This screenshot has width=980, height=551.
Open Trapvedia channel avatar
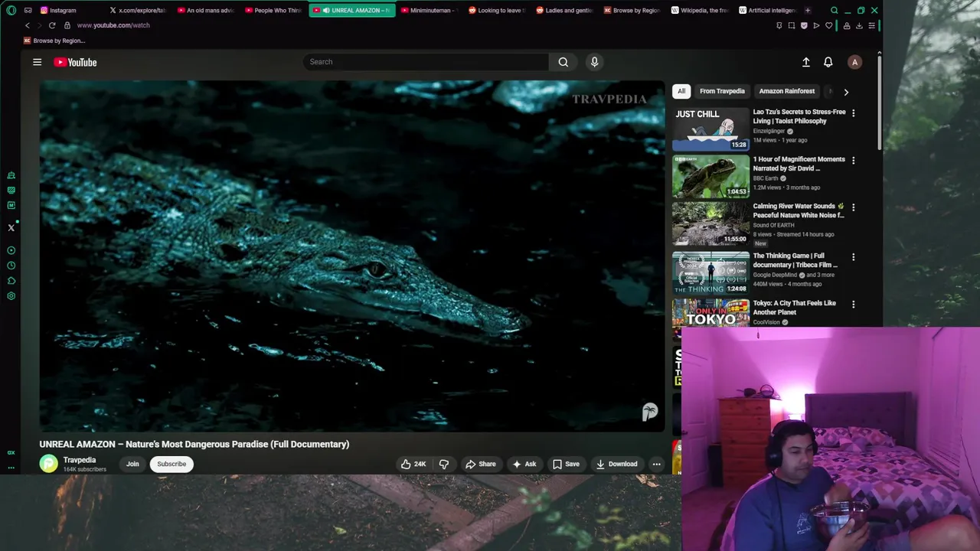click(48, 464)
